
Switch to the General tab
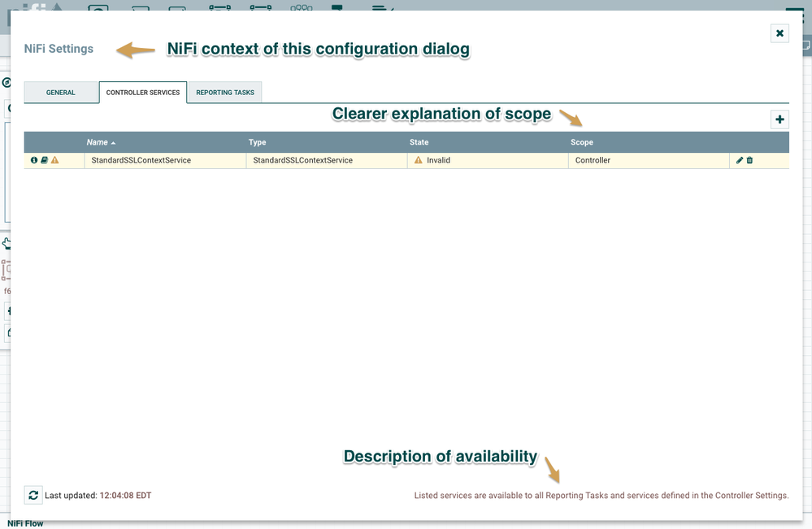(x=61, y=92)
